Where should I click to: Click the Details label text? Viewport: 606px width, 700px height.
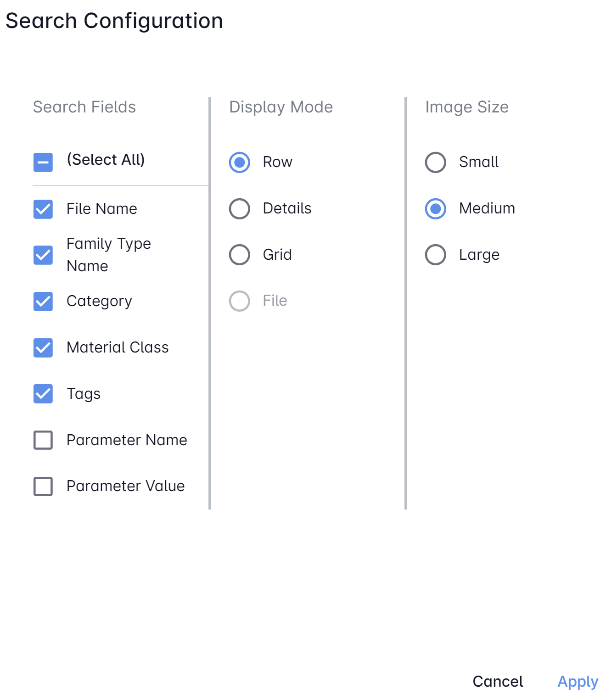pos(287,208)
